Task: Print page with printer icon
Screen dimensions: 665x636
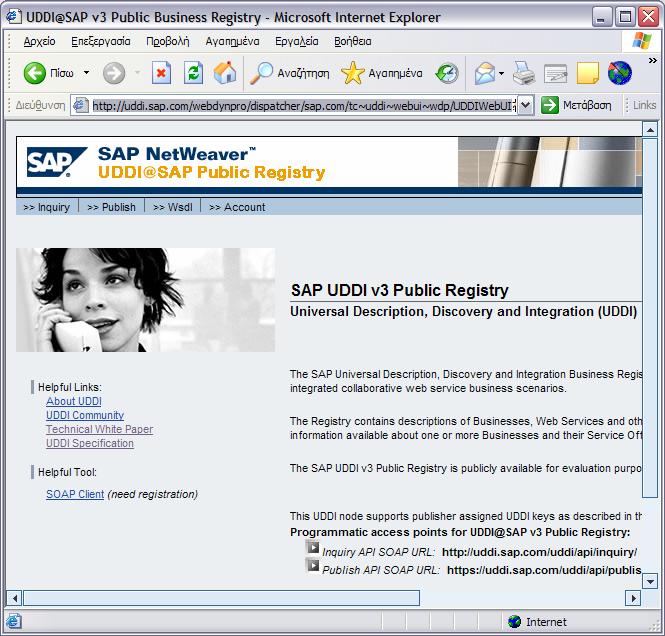Action: 524,73
